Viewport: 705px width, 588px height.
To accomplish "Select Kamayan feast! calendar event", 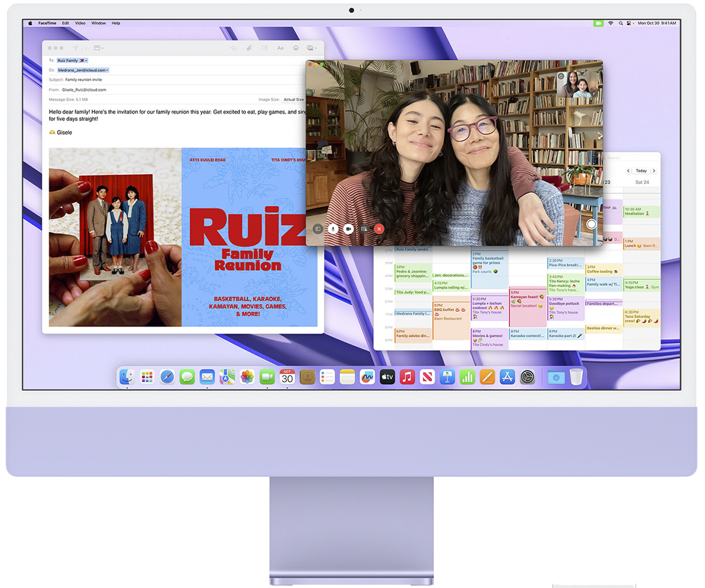I will click(527, 308).
